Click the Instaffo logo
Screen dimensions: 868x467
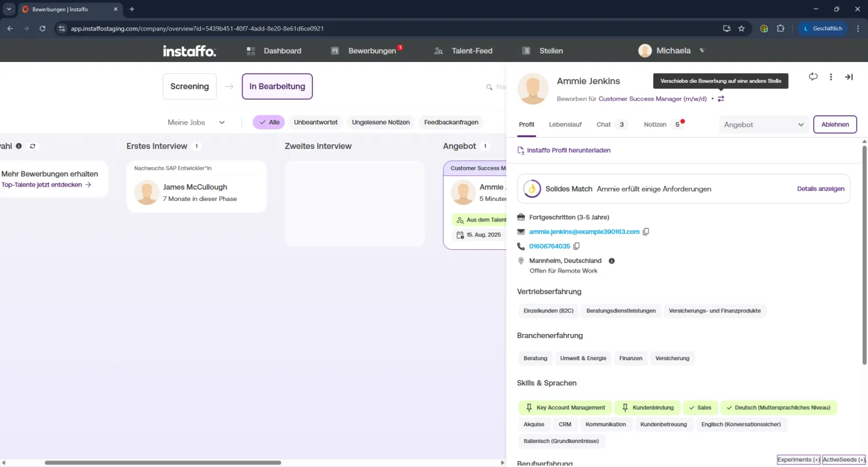[190, 51]
